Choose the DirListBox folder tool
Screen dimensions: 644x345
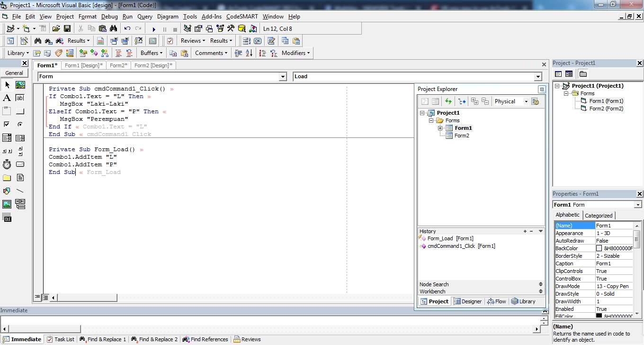coord(7,178)
